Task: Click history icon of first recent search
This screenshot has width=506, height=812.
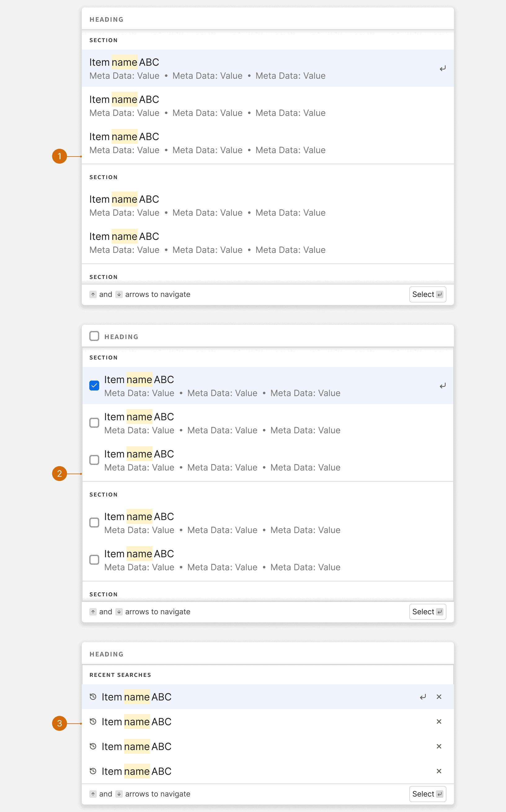Action: (x=93, y=697)
